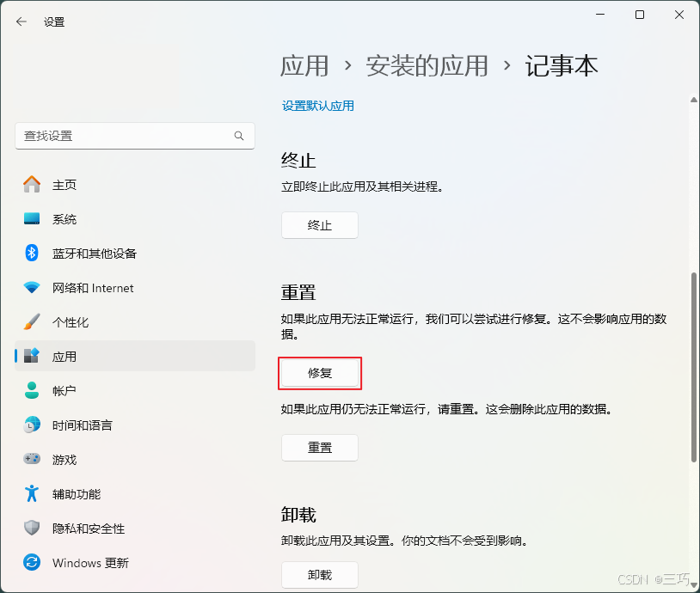Open Personalization (个性化) paintbrush icon
This screenshot has width=700, height=593.
[x=32, y=322]
